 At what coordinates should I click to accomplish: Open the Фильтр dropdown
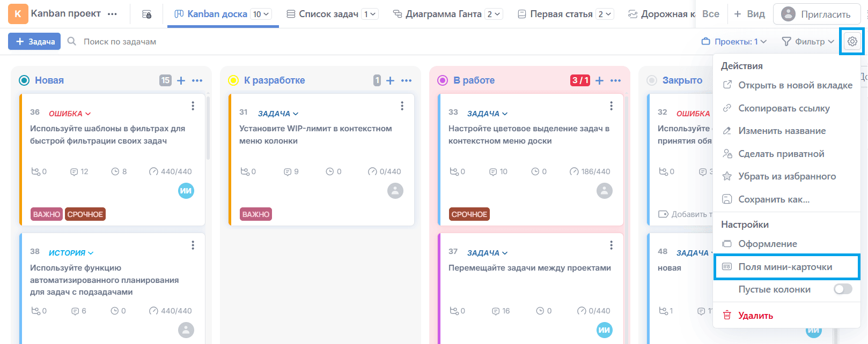click(x=808, y=41)
